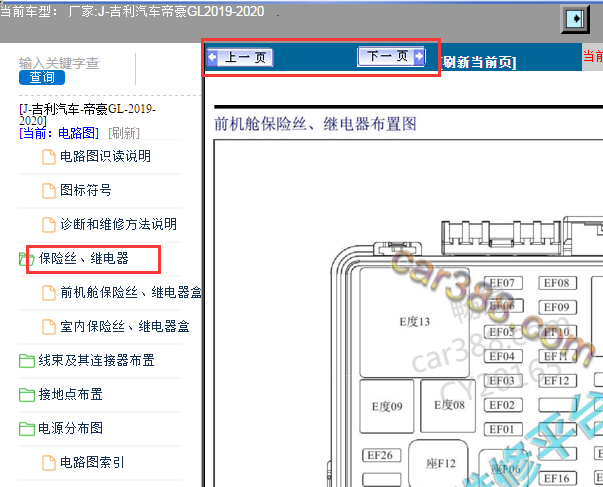Viewport: 603px width, 487px height.
Task: Click folder icon beside 线束及其连接器布置
Action: pos(27,361)
